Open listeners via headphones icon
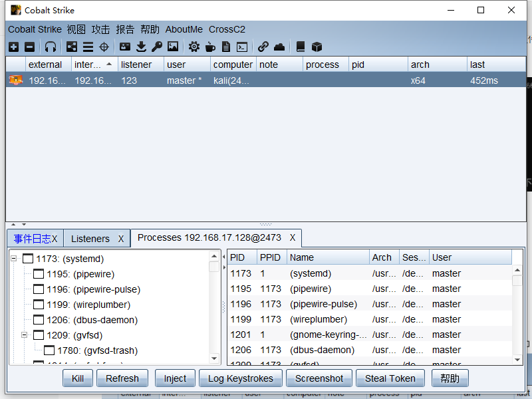 pos(51,47)
